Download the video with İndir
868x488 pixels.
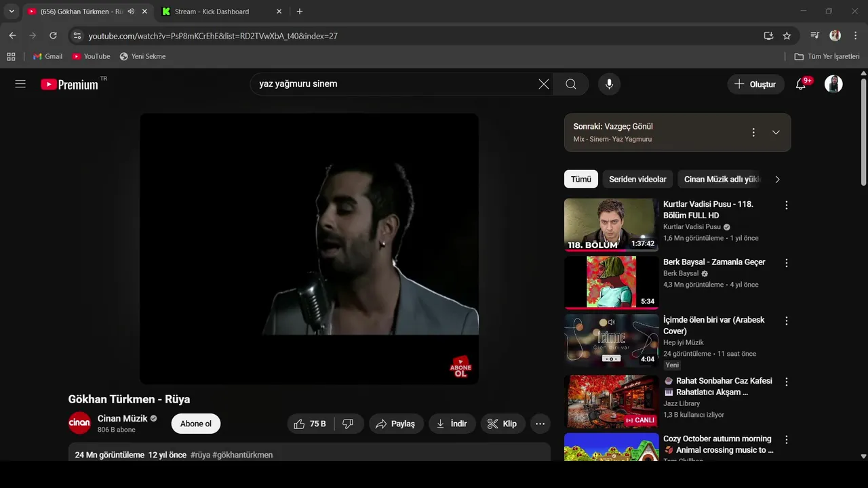(x=452, y=424)
